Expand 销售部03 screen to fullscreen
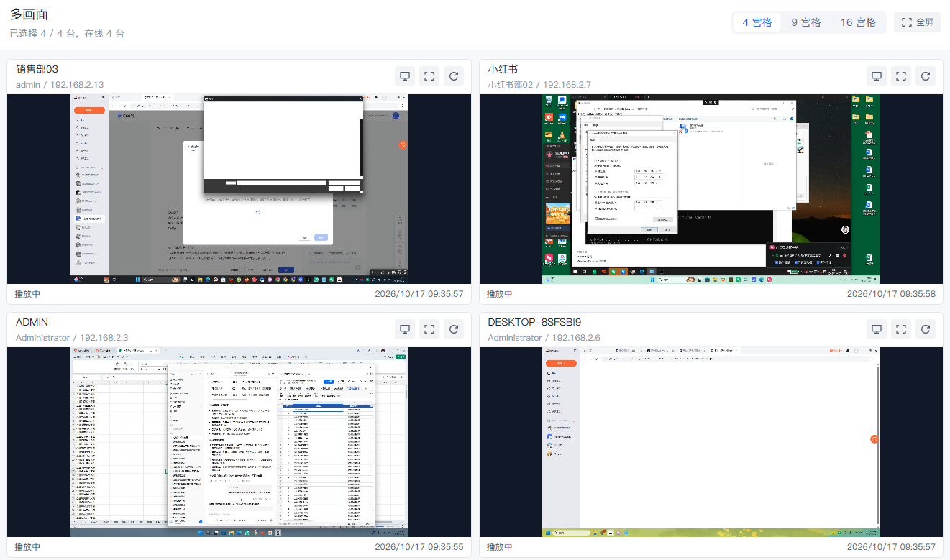The width and height of the screenshot is (950, 560). (x=429, y=76)
